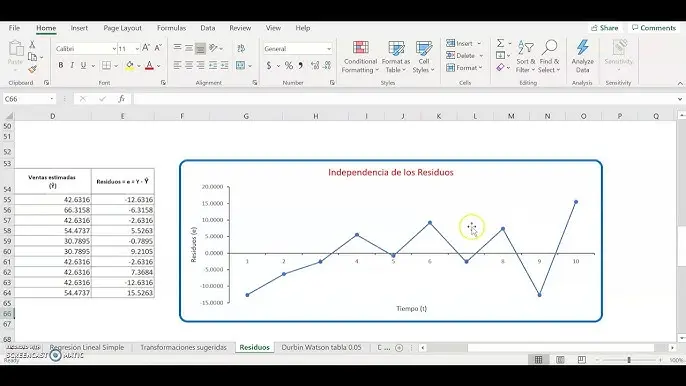Image resolution: width=686 pixels, height=386 pixels.
Task: Click the Increase Decimal icon
Action: [x=315, y=66]
